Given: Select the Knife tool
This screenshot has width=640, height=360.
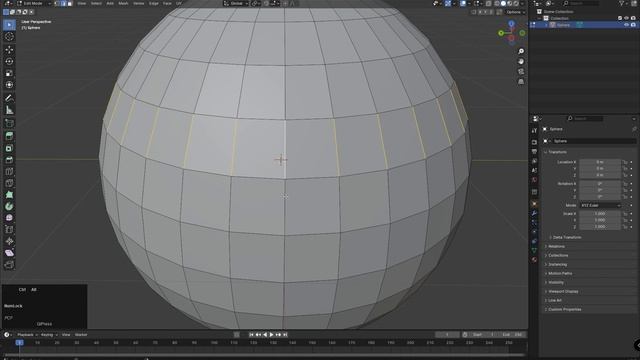Looking at the screenshot, I should (x=9, y=183).
